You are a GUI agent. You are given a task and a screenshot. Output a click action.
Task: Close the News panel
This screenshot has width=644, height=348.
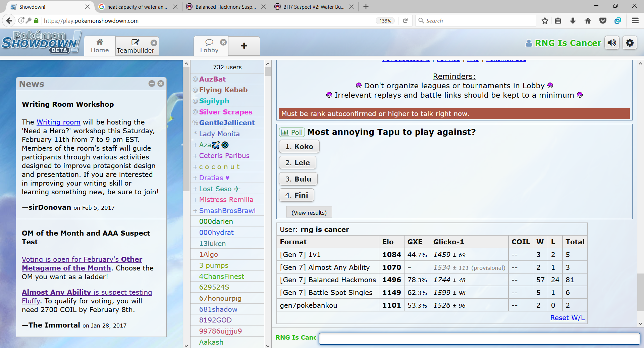click(161, 84)
